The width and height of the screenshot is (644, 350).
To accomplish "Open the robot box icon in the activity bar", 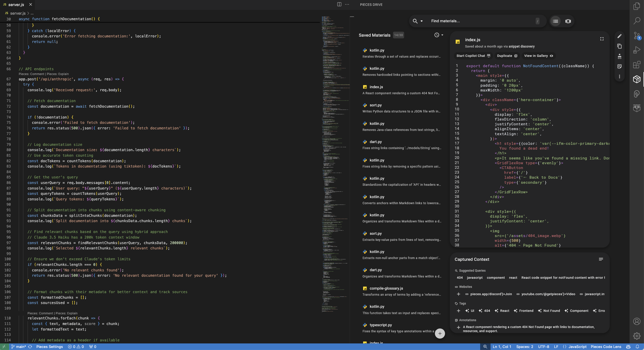I will click(x=637, y=108).
